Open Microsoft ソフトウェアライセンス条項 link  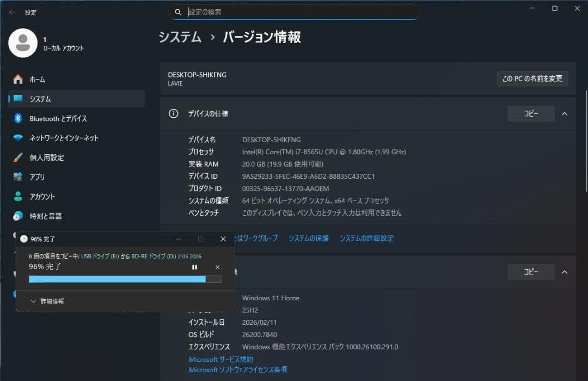[x=238, y=370]
